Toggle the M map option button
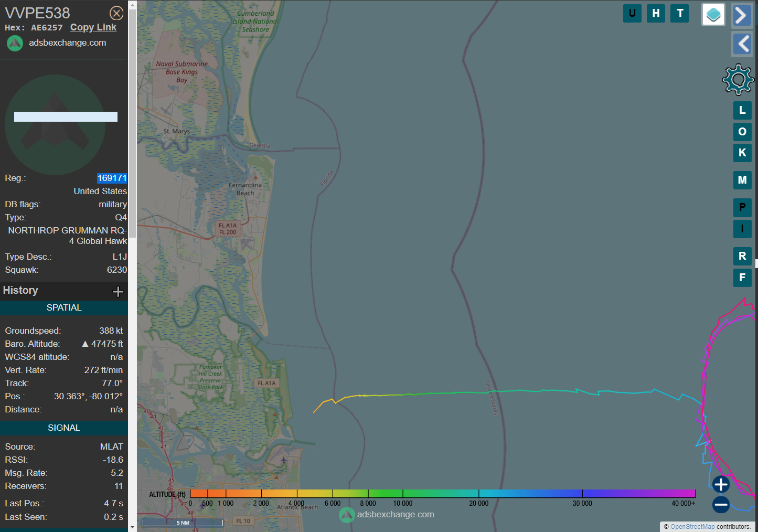Viewport: 758px width, 532px height. click(742, 180)
